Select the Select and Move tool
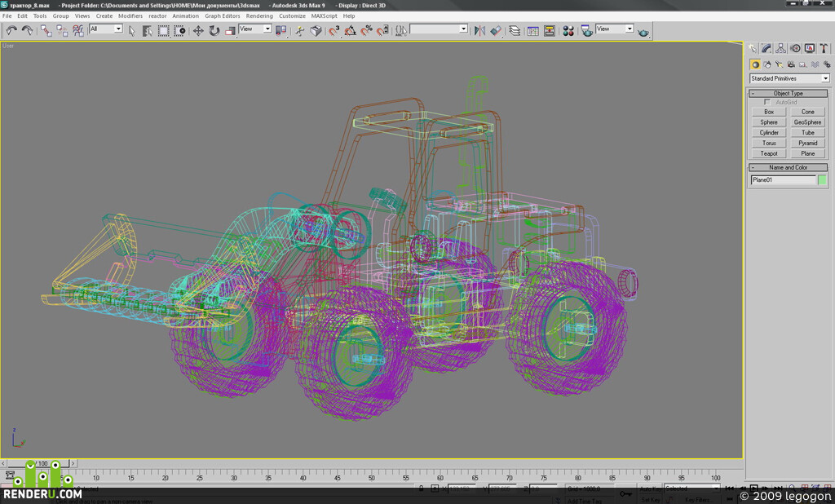835x504 pixels. click(x=198, y=31)
